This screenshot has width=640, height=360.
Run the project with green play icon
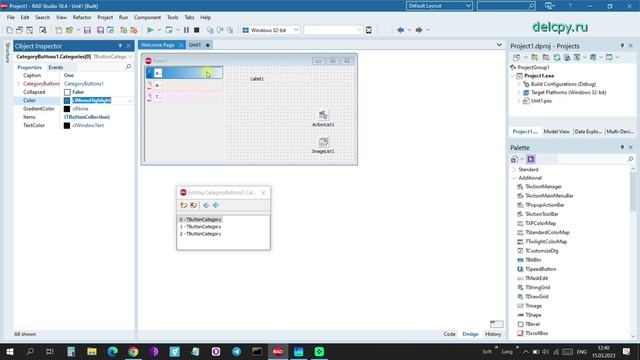click(x=150, y=30)
